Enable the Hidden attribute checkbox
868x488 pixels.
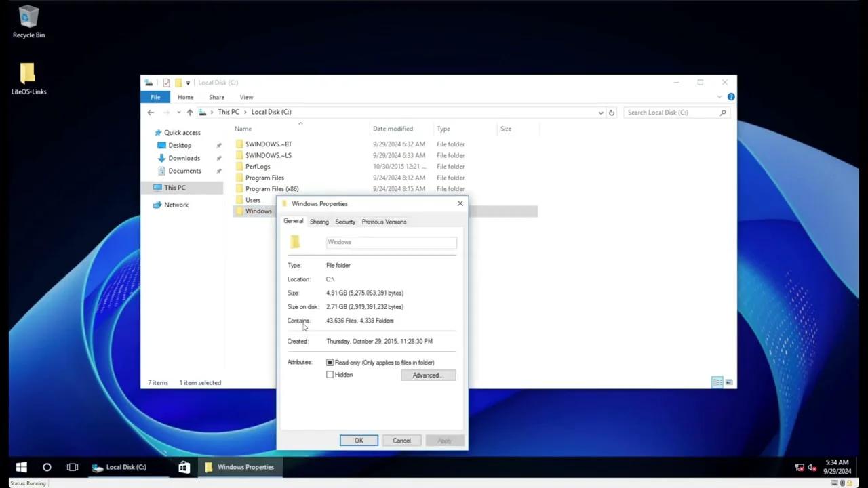330,374
